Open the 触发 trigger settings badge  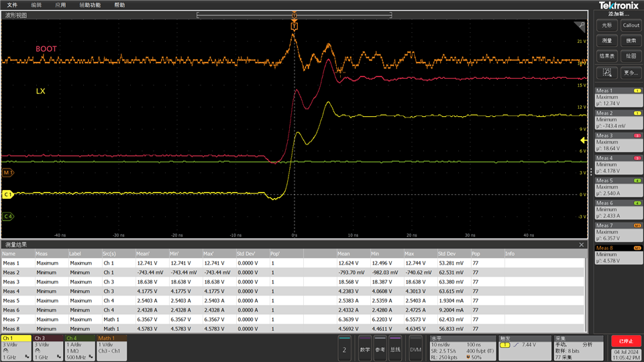(x=525, y=349)
